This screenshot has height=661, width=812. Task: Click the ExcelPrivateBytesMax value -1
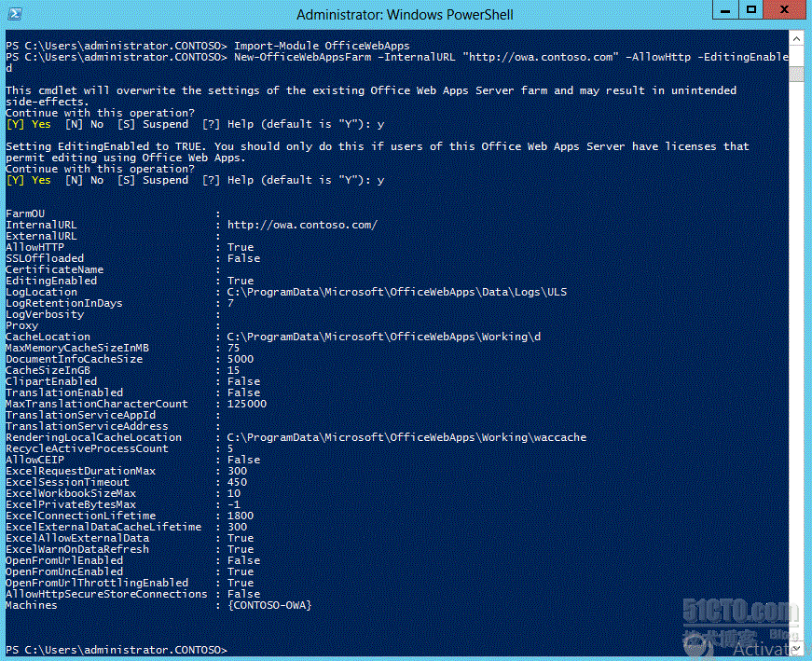234,504
